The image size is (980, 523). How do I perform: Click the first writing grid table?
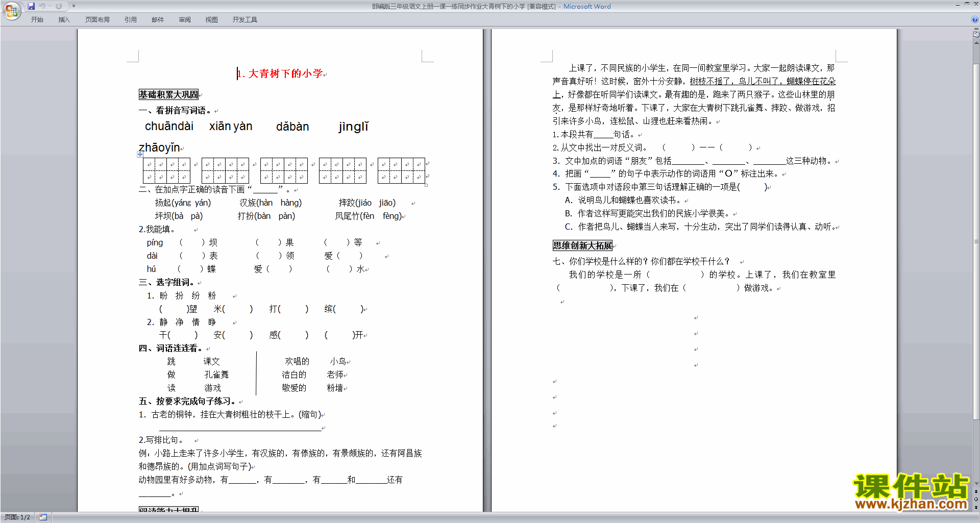(x=166, y=170)
